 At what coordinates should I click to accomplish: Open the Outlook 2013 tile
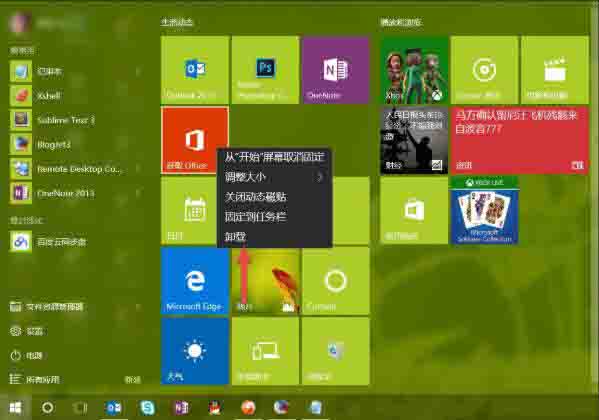195,70
